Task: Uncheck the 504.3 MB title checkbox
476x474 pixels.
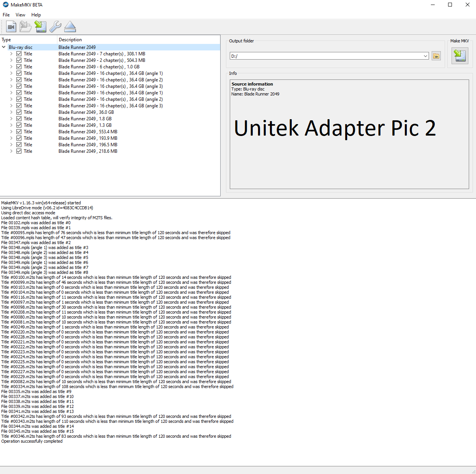Action: [x=19, y=60]
